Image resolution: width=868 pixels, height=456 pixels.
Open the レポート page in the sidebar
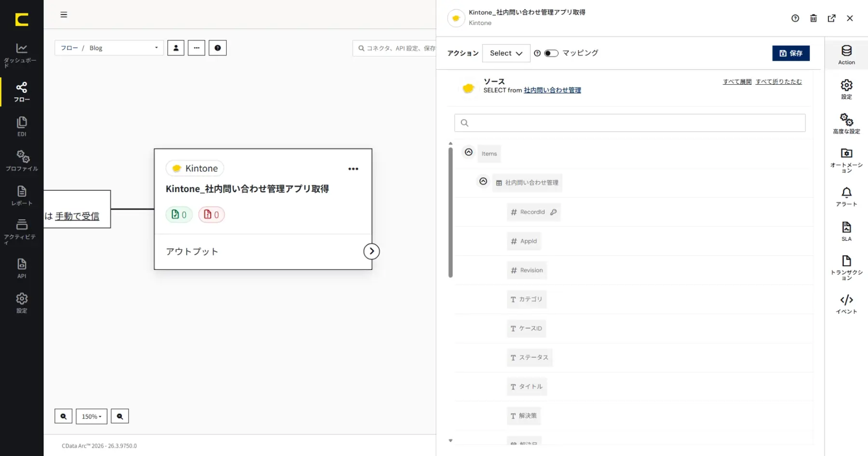point(21,195)
